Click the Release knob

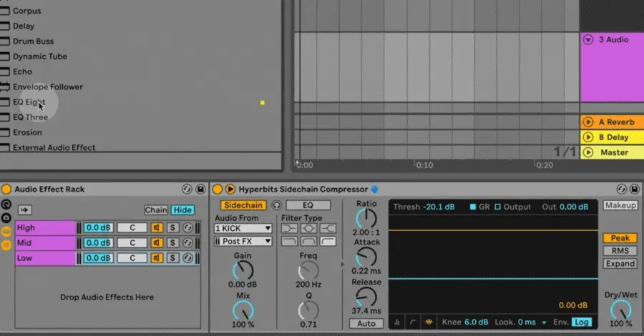click(366, 297)
